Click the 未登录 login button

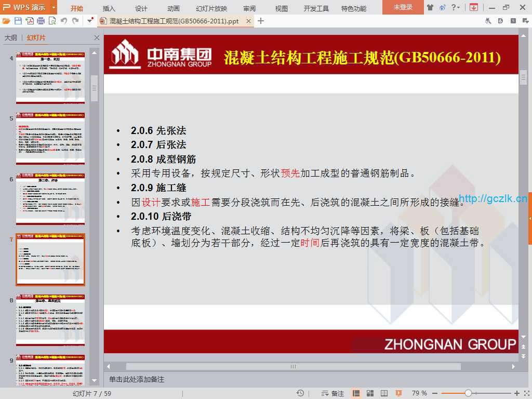click(x=403, y=7)
